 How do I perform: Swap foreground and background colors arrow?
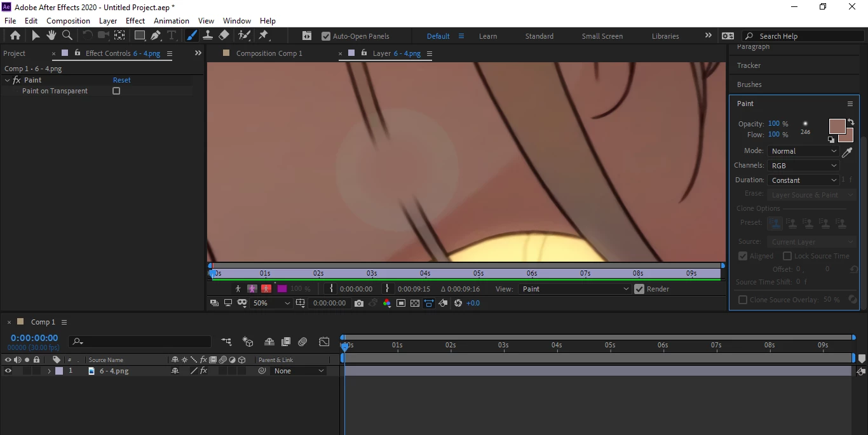(x=851, y=122)
